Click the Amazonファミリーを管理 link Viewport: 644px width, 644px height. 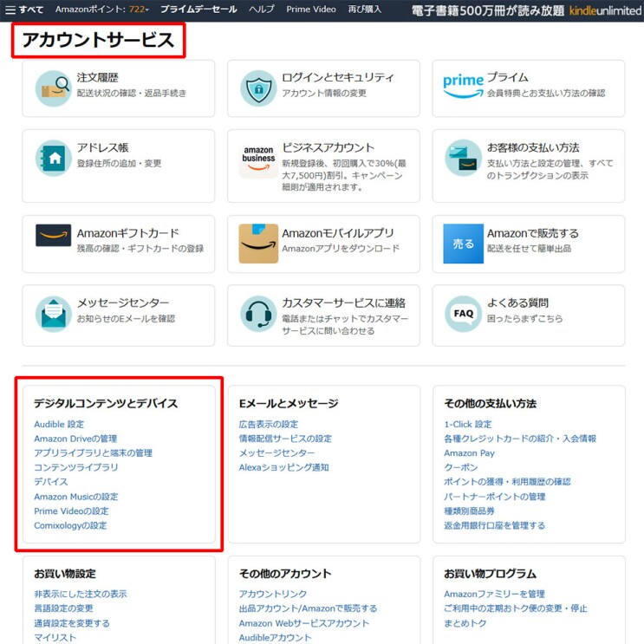coord(494,594)
